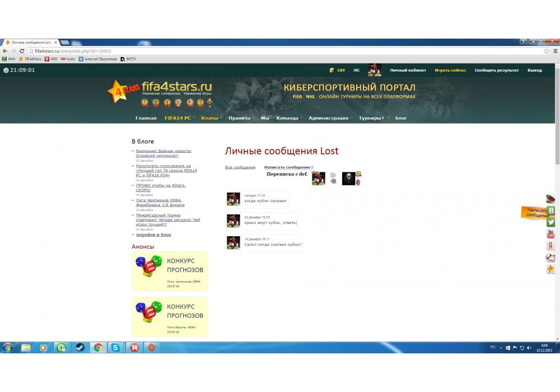The image size is (560, 392).
Task: Open Конкурс прогнозов Лига чемпионов banner
Action: click(170, 272)
